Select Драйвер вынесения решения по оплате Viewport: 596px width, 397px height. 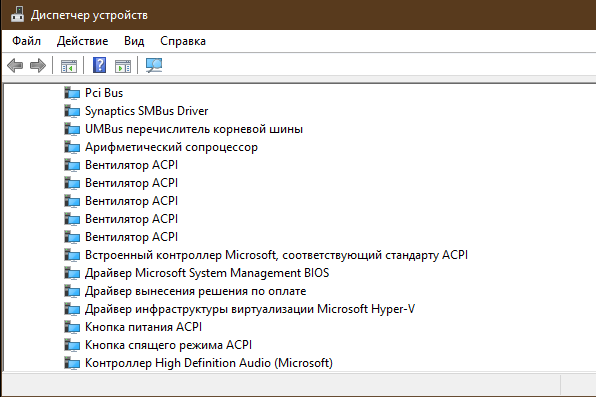(x=195, y=291)
